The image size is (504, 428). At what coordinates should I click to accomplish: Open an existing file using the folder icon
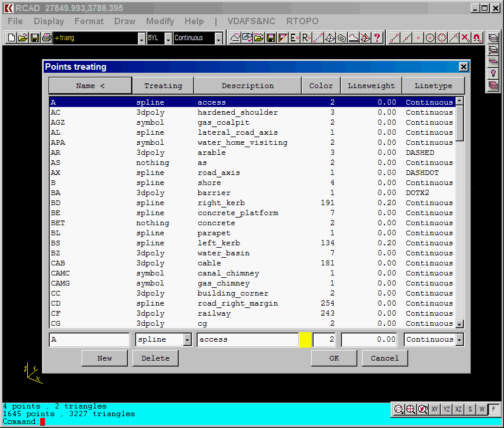pyautogui.click(x=22, y=37)
